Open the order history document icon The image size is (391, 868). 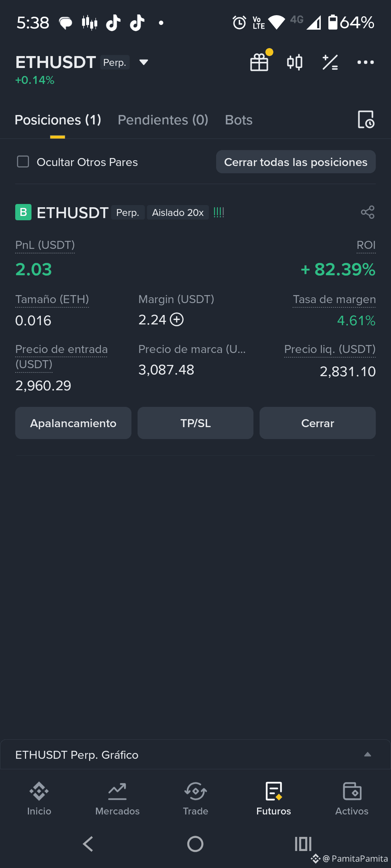[366, 120]
